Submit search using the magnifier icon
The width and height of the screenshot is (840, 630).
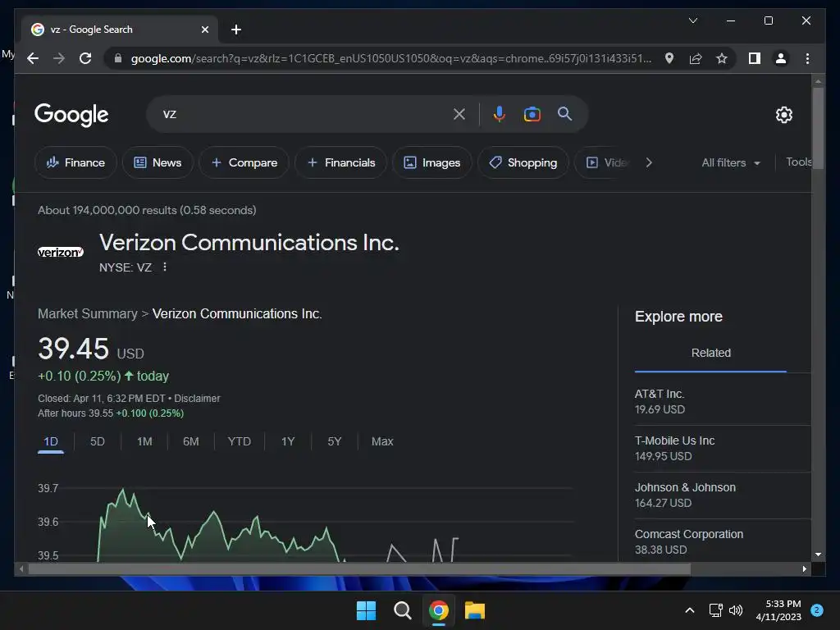tap(564, 113)
